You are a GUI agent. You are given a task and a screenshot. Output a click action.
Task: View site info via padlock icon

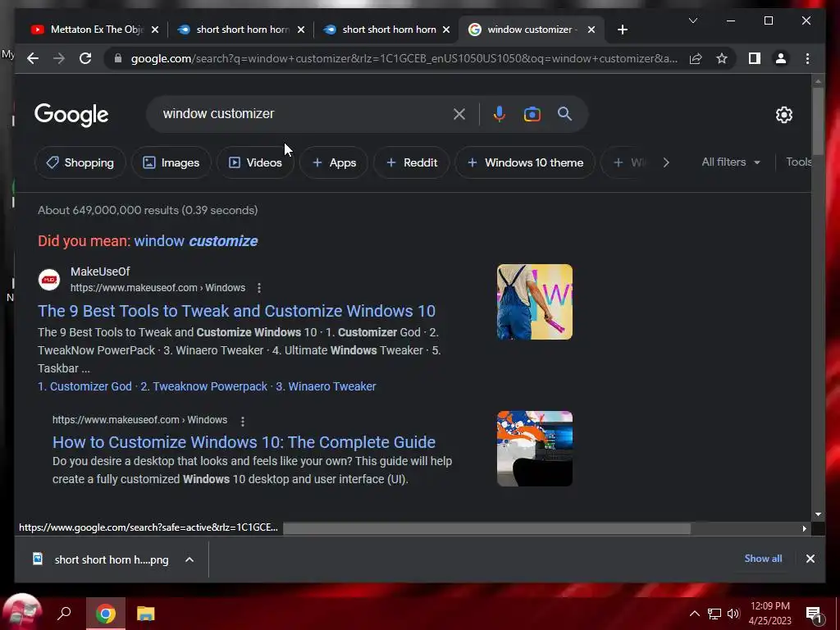pos(118,58)
